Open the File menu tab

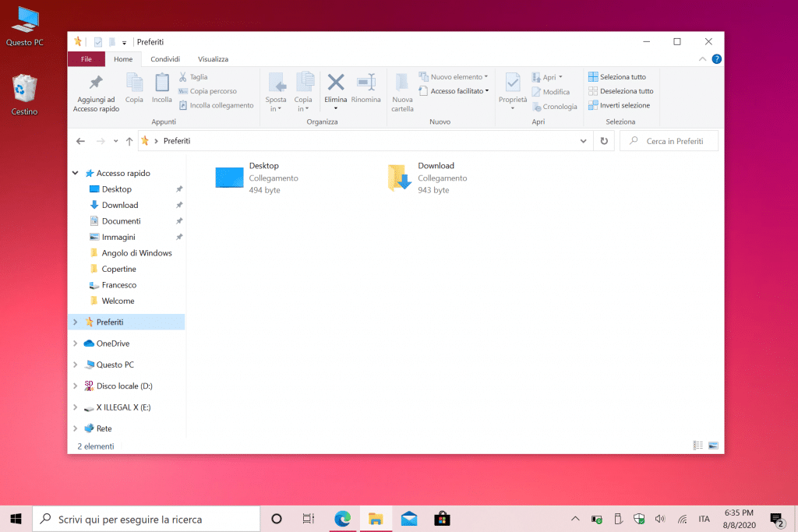point(87,58)
